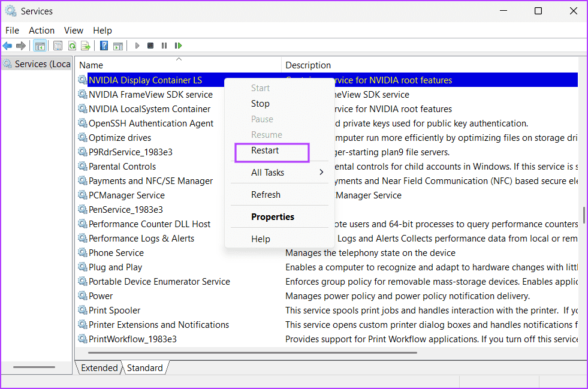Open Properties from the context menu

pyautogui.click(x=272, y=217)
